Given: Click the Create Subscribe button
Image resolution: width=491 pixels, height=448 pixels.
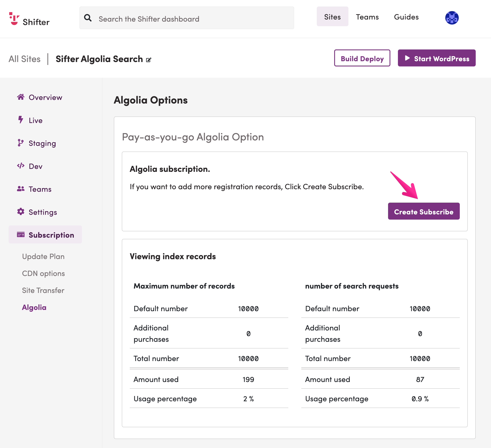Looking at the screenshot, I should (424, 211).
